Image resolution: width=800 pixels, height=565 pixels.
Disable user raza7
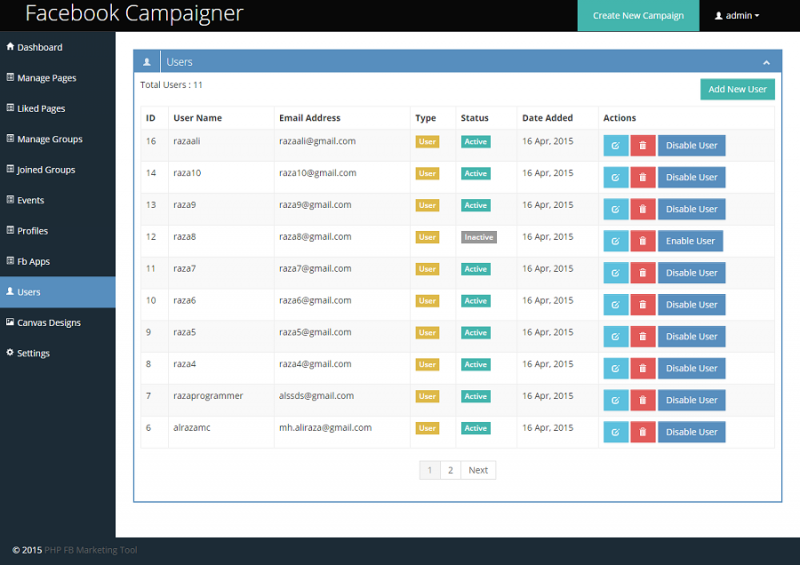691,273
